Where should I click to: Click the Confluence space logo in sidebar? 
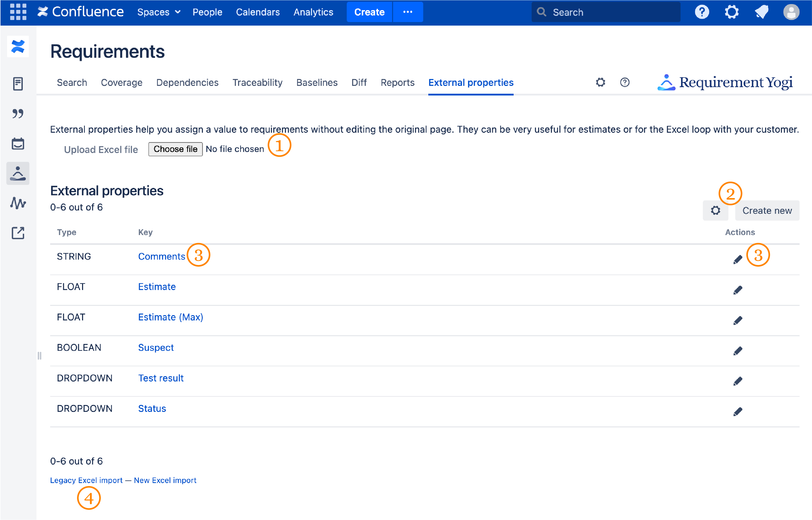click(x=17, y=47)
